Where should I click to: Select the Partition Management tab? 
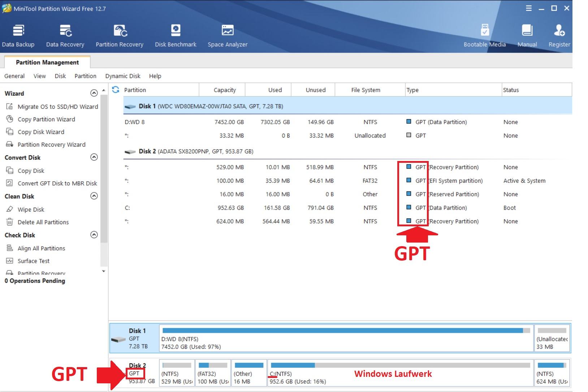pos(47,62)
